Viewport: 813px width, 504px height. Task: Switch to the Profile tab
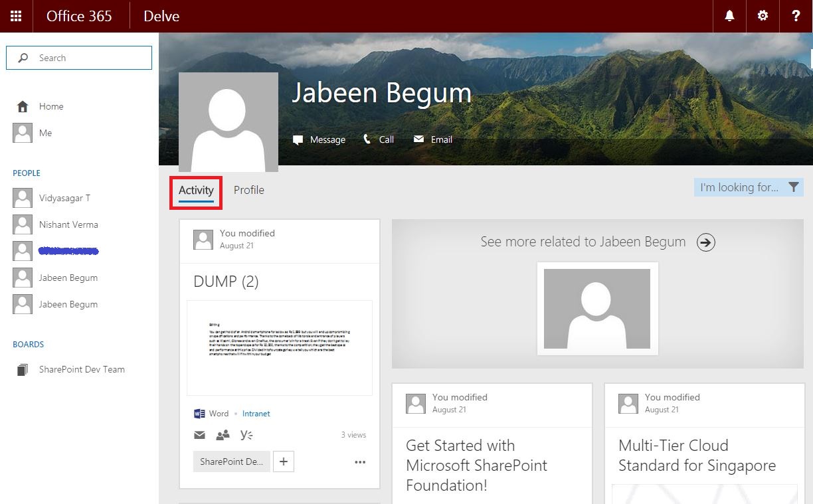(249, 190)
